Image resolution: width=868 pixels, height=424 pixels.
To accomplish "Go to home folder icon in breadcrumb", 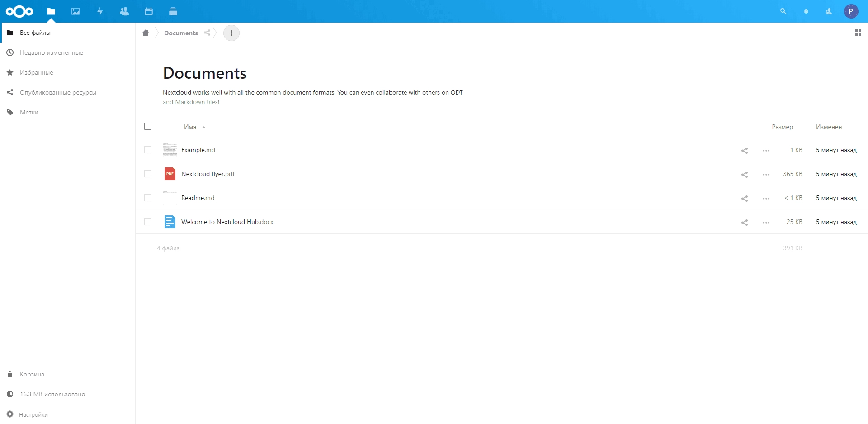I will pos(146,33).
